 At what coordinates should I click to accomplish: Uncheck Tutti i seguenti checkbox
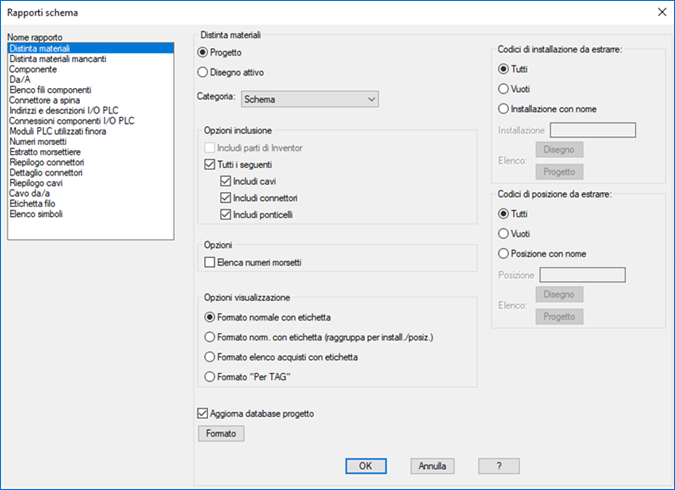click(210, 164)
